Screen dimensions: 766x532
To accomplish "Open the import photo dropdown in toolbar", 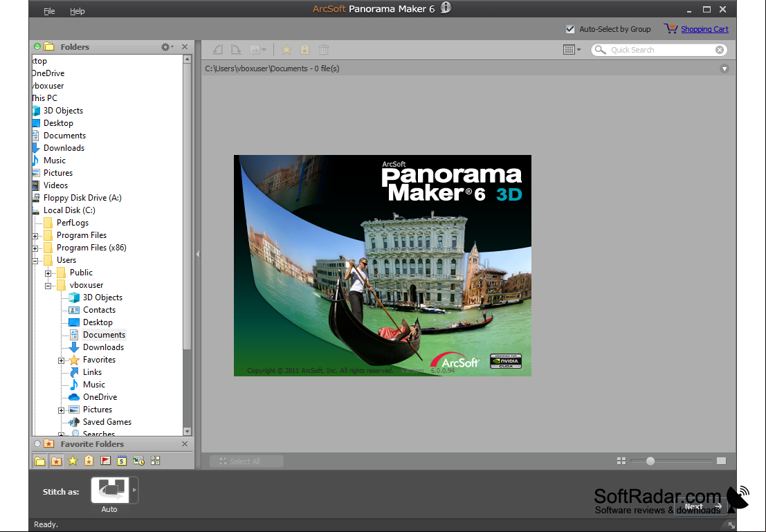I will pyautogui.click(x=258, y=49).
